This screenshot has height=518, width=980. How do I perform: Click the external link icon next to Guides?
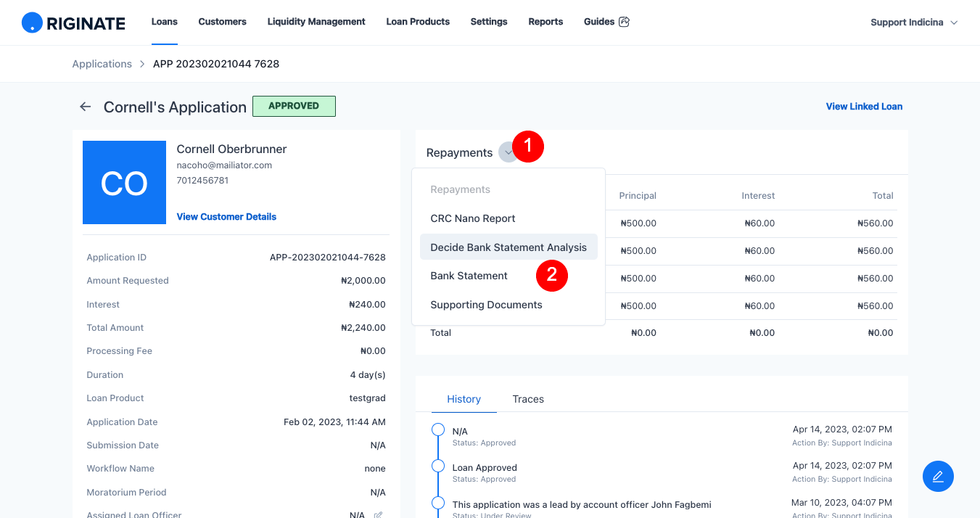point(624,22)
